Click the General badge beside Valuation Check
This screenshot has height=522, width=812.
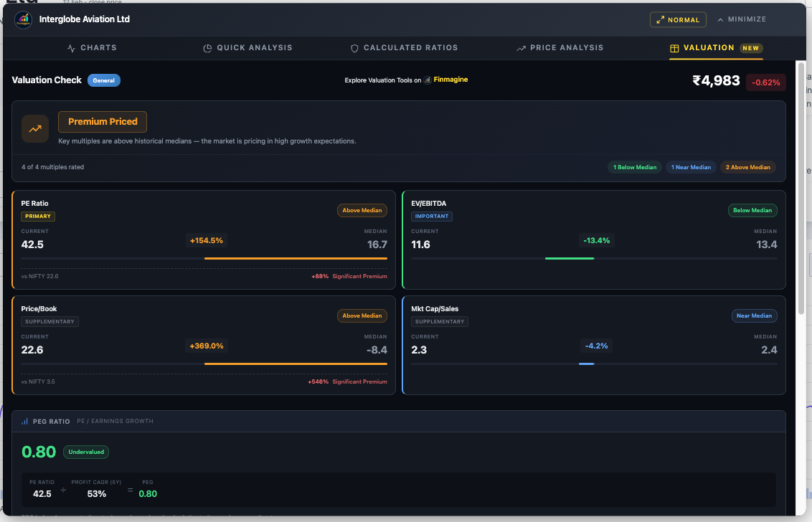click(x=104, y=80)
